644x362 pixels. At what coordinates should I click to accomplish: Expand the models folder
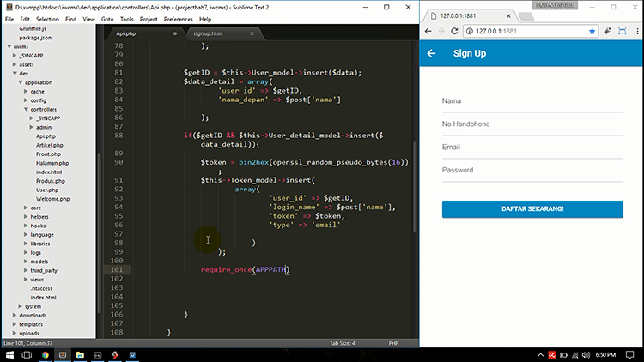click(x=26, y=262)
